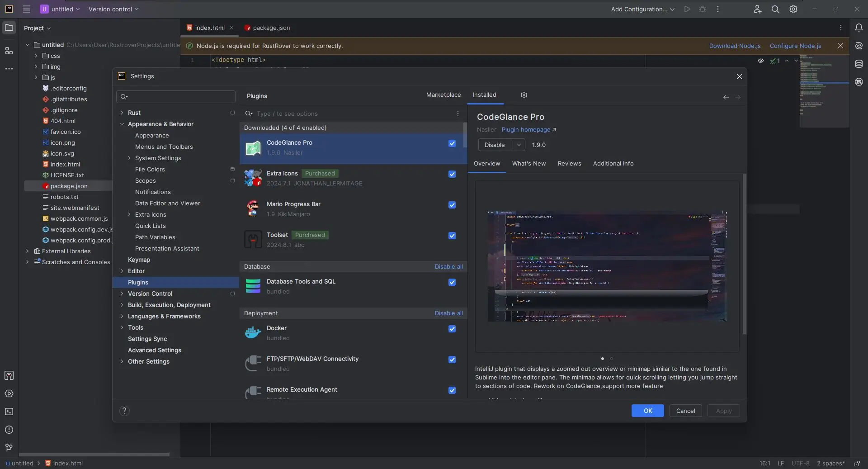Viewport: 868px width, 469px height.
Task: Open Search Everywhere magnifier
Action: 775,9
